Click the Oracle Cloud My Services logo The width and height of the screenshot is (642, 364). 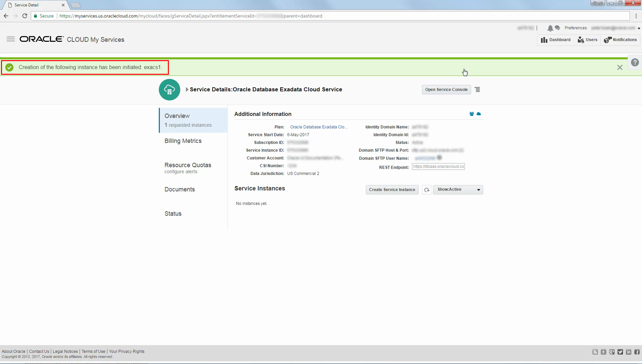(72, 39)
